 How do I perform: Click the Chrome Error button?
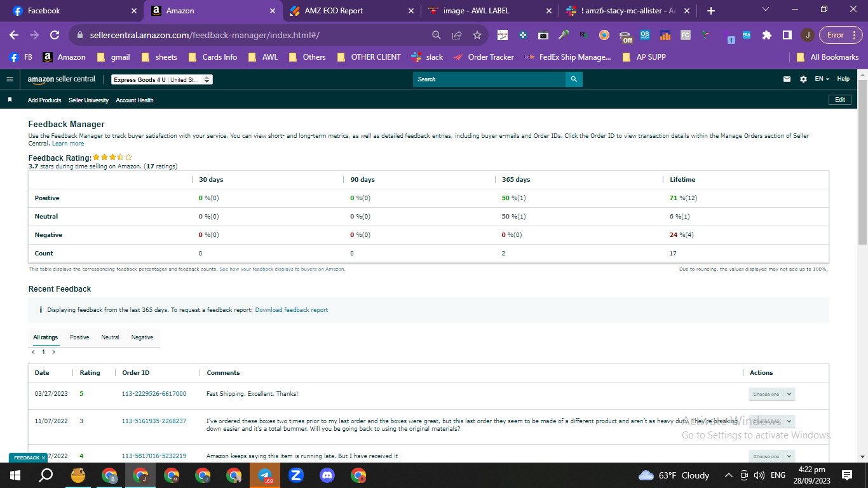(x=841, y=35)
